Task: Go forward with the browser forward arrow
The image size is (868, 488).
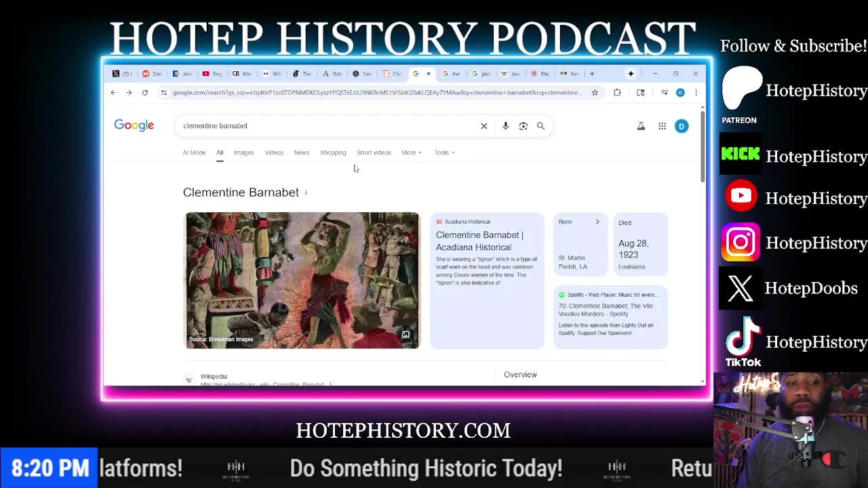Action: tap(129, 93)
